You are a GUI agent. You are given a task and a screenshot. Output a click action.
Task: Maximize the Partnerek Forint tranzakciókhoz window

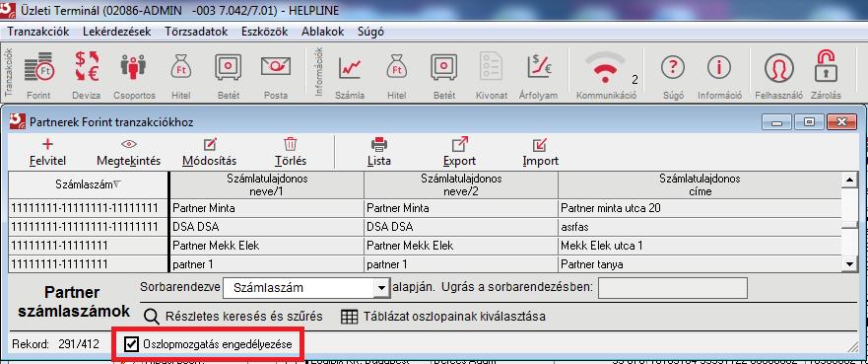(x=809, y=122)
